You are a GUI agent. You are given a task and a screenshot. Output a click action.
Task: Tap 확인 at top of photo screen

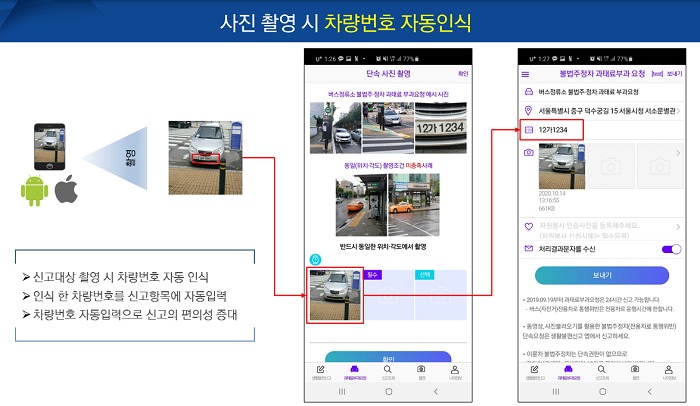(462, 74)
